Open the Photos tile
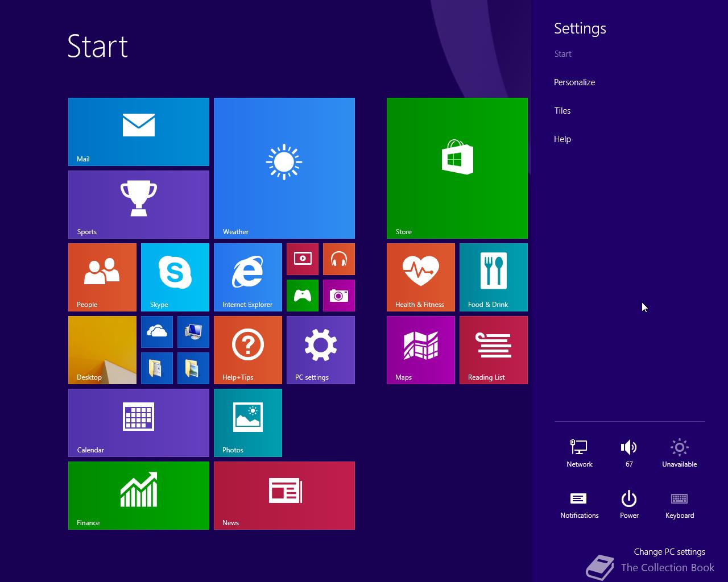Screen dimensions: 728x582 248,423
